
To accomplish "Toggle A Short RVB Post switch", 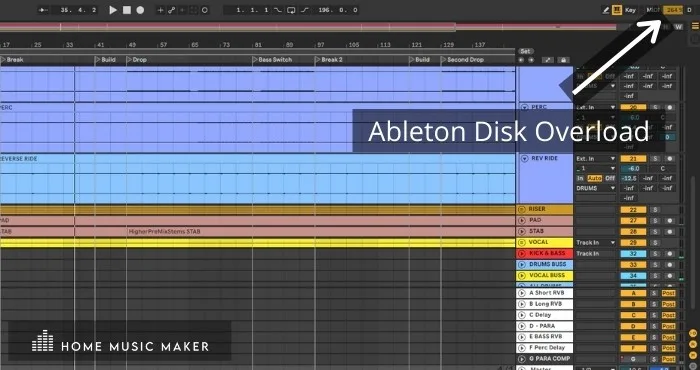I will (x=668, y=293).
